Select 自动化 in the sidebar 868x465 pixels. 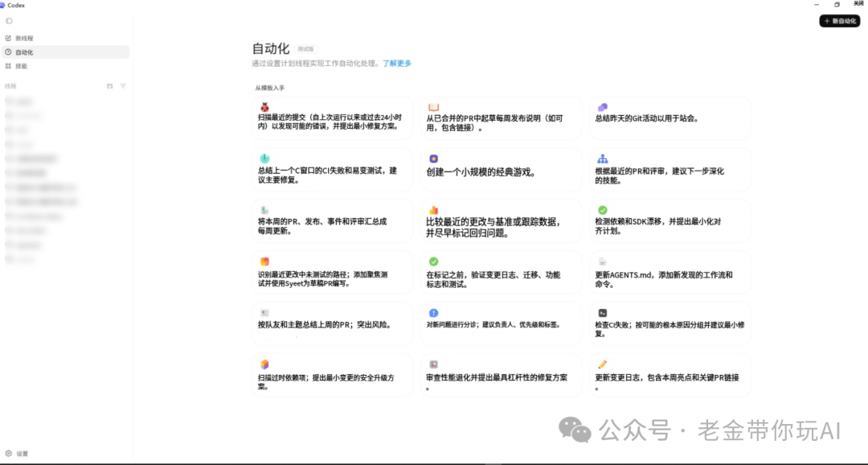pyautogui.click(x=65, y=52)
